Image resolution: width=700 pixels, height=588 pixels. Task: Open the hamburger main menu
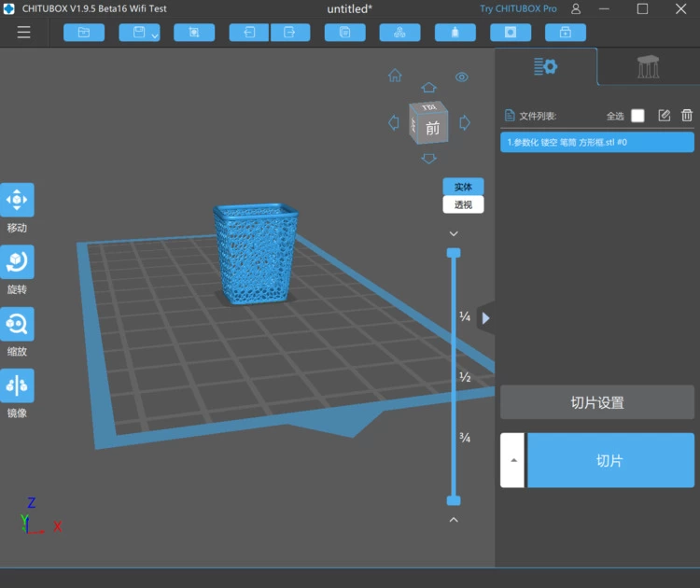[24, 33]
